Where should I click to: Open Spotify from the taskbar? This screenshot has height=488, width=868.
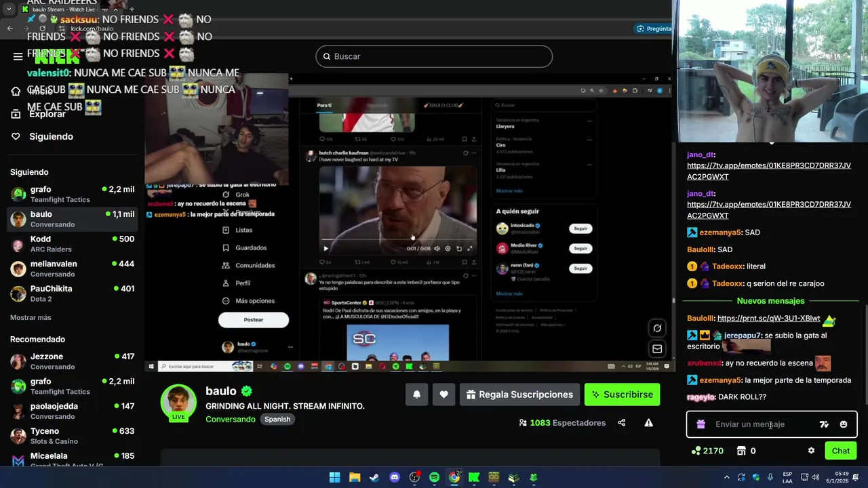pyautogui.click(x=434, y=478)
